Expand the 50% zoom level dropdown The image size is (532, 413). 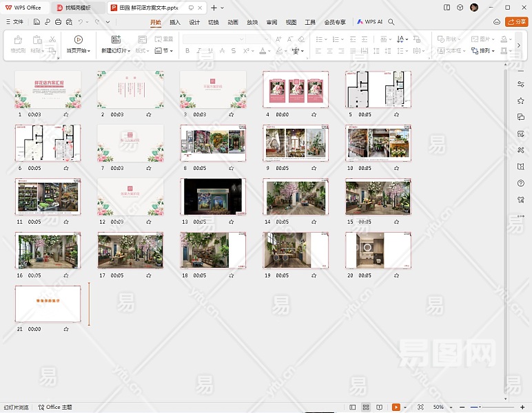tap(451, 407)
